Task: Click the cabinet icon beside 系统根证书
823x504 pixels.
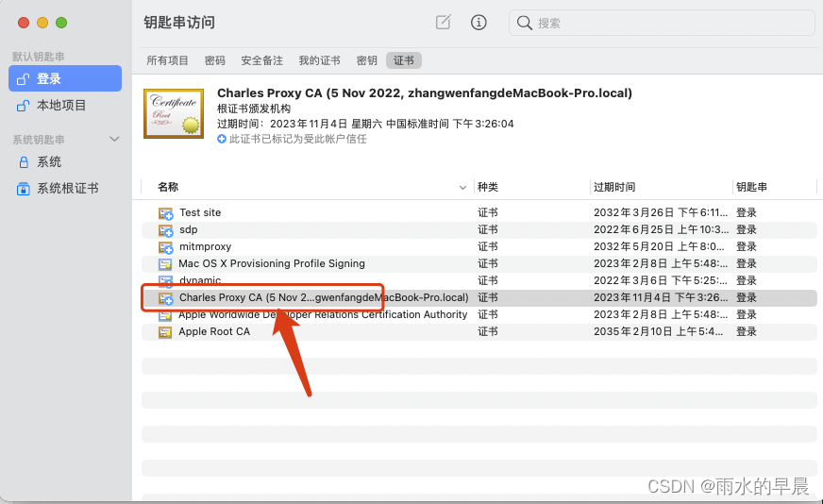Action: pos(23,189)
